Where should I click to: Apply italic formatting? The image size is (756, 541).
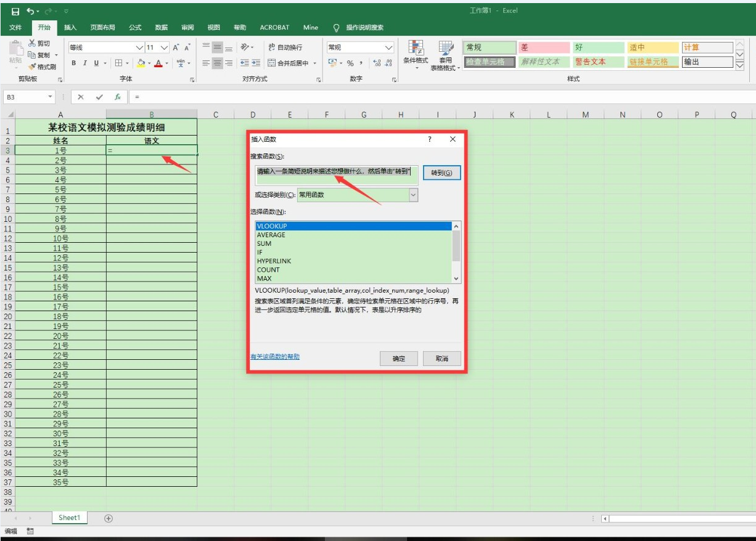(x=85, y=63)
